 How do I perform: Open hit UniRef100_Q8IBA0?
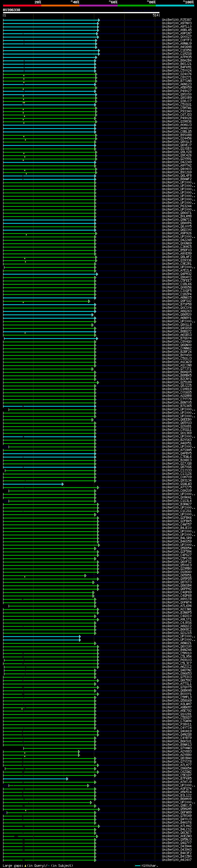coord(177,758)
